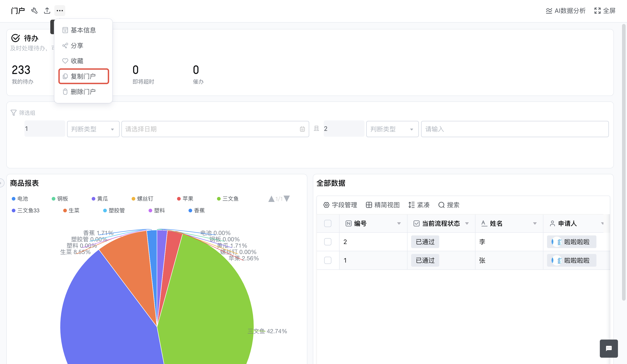Viewport: 627px width, 364px height.
Task: Check the checkbox for row 编号 1
Action: (328, 260)
